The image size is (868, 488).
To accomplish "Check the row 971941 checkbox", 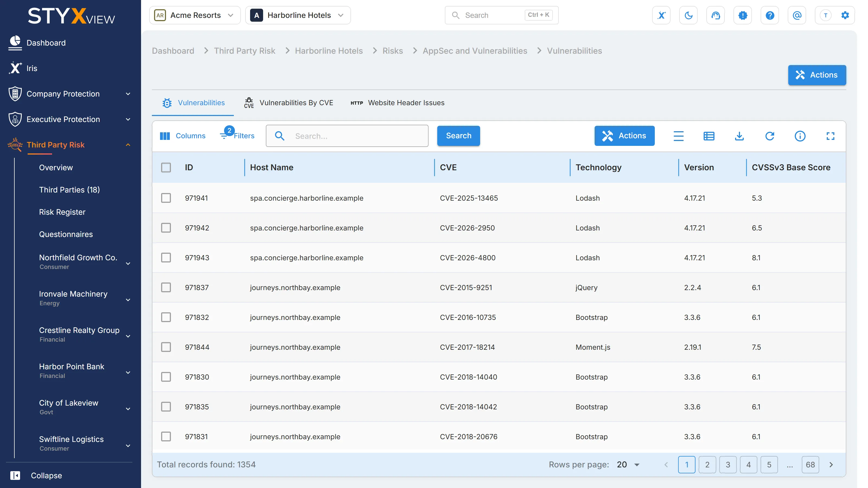I will click(166, 198).
